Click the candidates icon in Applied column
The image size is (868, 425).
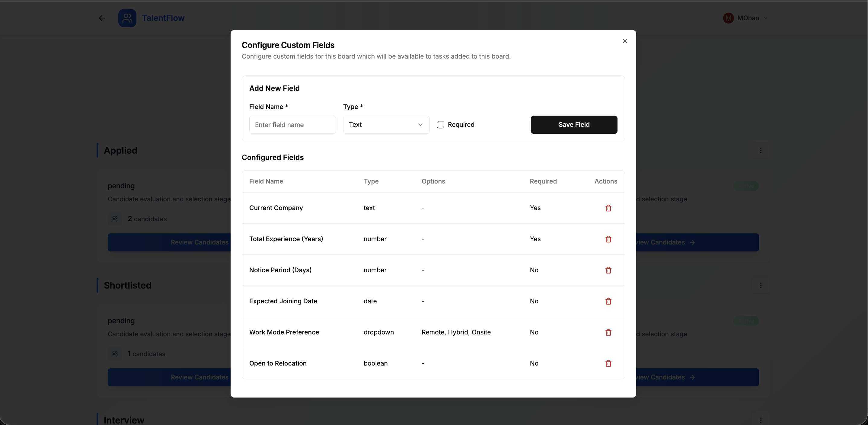click(115, 219)
